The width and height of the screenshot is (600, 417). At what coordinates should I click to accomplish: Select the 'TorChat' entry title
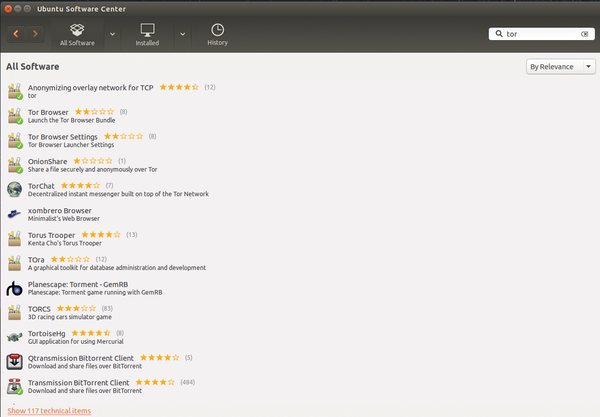(41, 186)
